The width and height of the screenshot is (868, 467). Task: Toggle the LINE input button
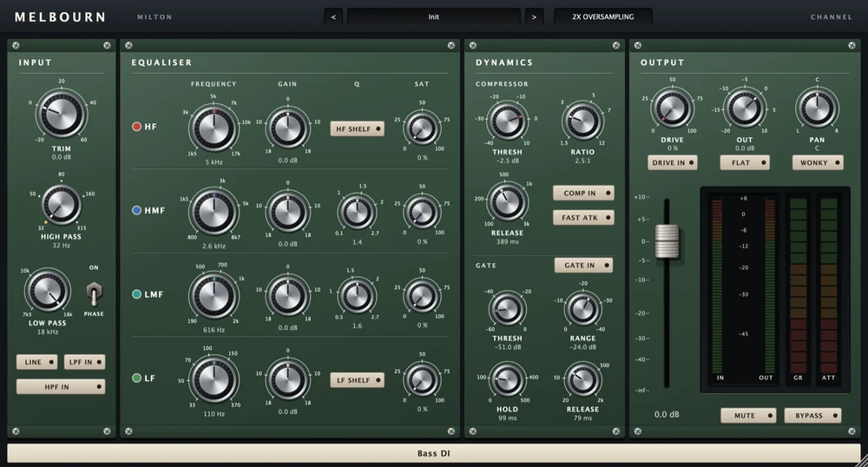click(x=37, y=362)
